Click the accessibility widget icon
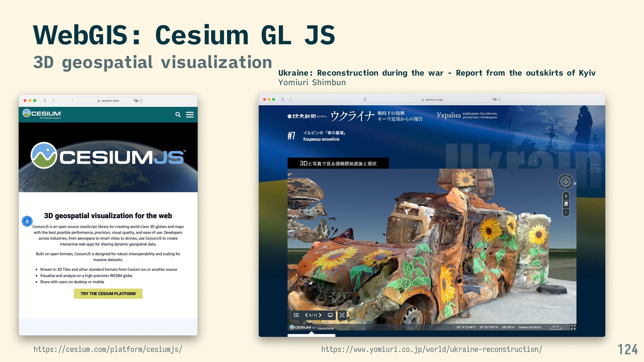This screenshot has height=362, width=644. 27,221
